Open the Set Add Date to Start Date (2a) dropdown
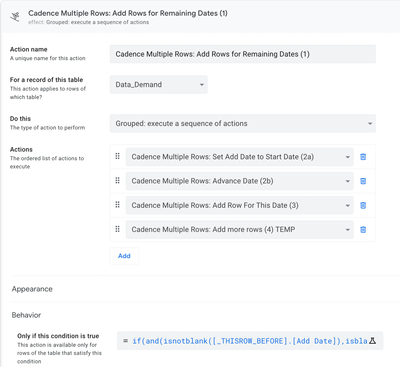The image size is (400, 382). pyautogui.click(x=239, y=157)
